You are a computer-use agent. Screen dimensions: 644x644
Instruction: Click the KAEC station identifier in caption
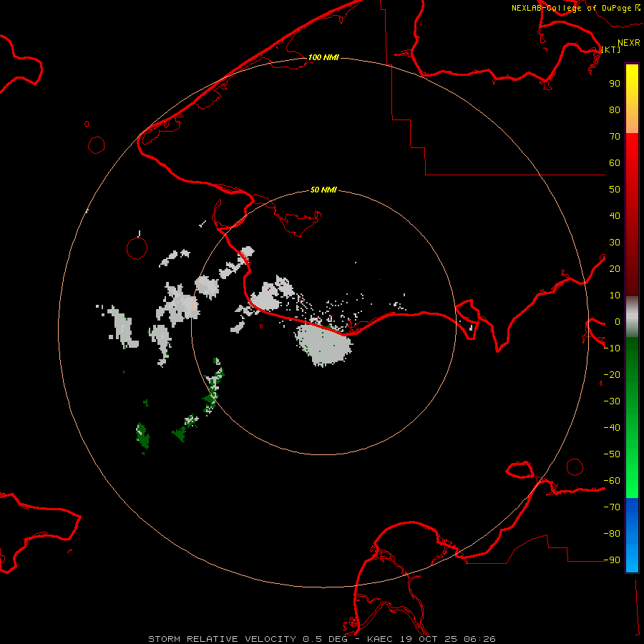tap(381, 639)
